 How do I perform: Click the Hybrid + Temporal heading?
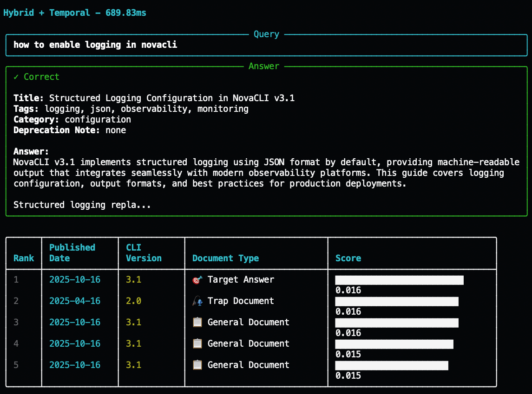74,13
